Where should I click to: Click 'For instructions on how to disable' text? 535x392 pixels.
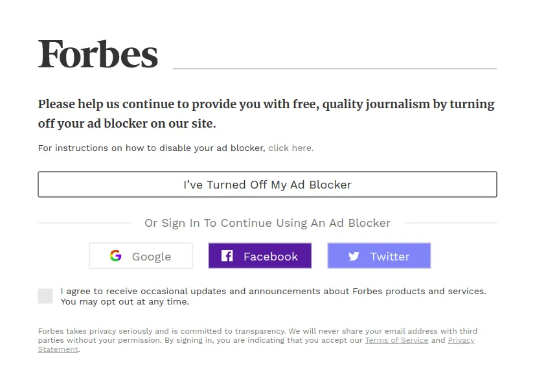pos(152,148)
